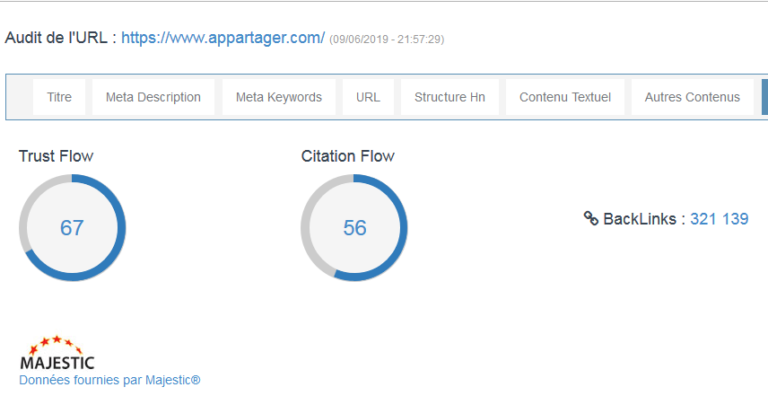This screenshot has width=768, height=396.
Task: Click the audit date timestamp text
Action: click(386, 39)
